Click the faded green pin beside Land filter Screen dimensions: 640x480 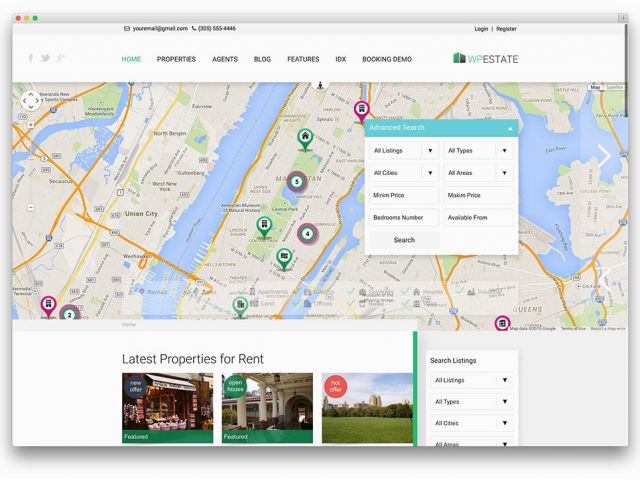[x=240, y=307]
